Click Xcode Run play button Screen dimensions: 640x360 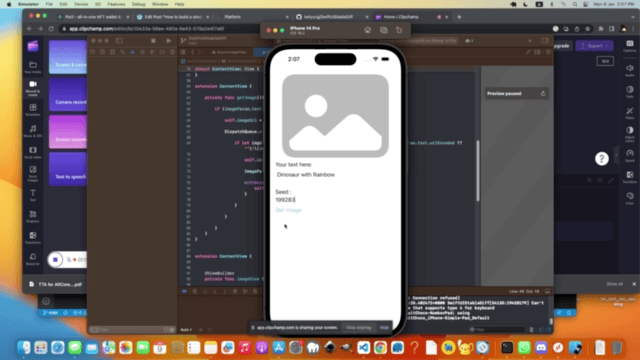(169, 41)
